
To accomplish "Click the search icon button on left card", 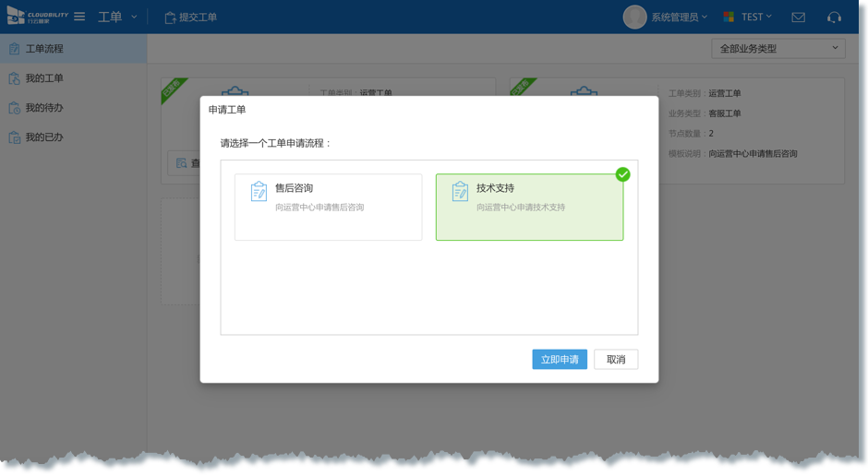I will (x=184, y=163).
